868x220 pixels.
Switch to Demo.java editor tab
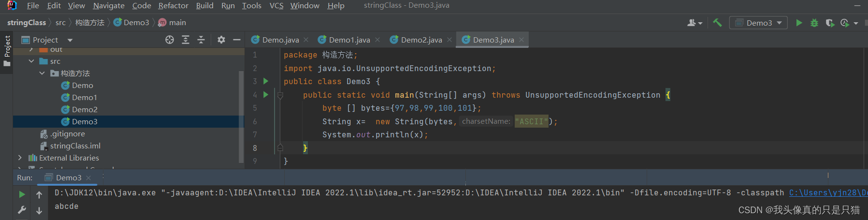pyautogui.click(x=280, y=40)
